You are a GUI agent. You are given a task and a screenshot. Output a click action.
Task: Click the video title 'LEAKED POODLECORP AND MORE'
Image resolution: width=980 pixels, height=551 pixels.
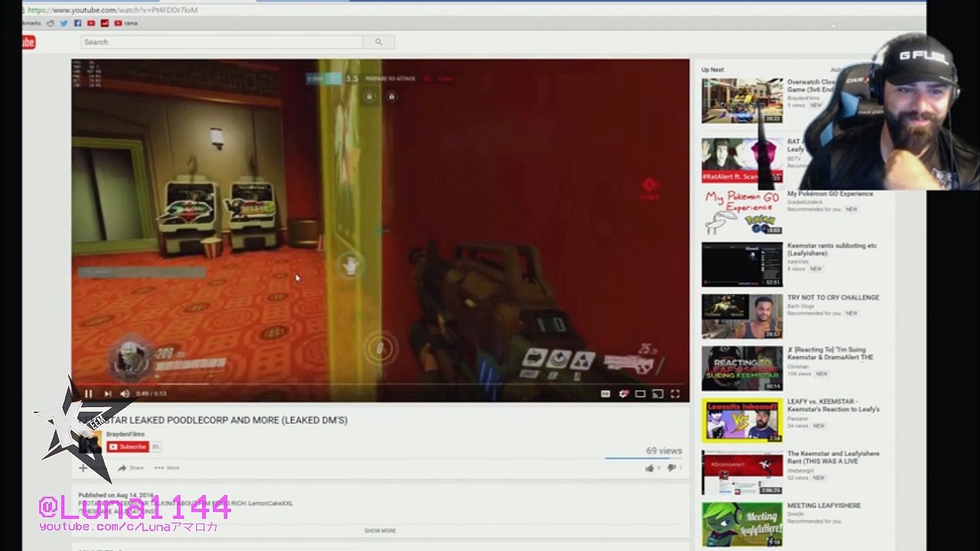pos(214,420)
